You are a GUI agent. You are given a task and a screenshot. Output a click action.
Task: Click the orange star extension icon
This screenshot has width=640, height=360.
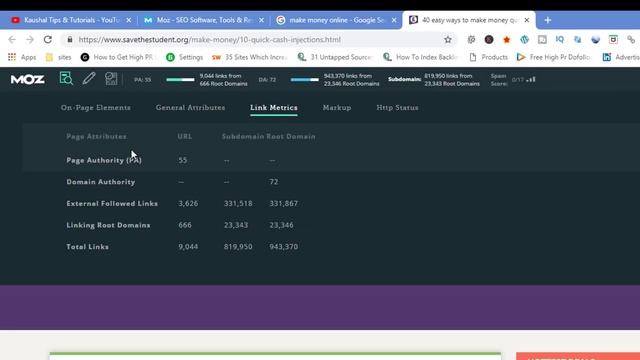(507, 40)
